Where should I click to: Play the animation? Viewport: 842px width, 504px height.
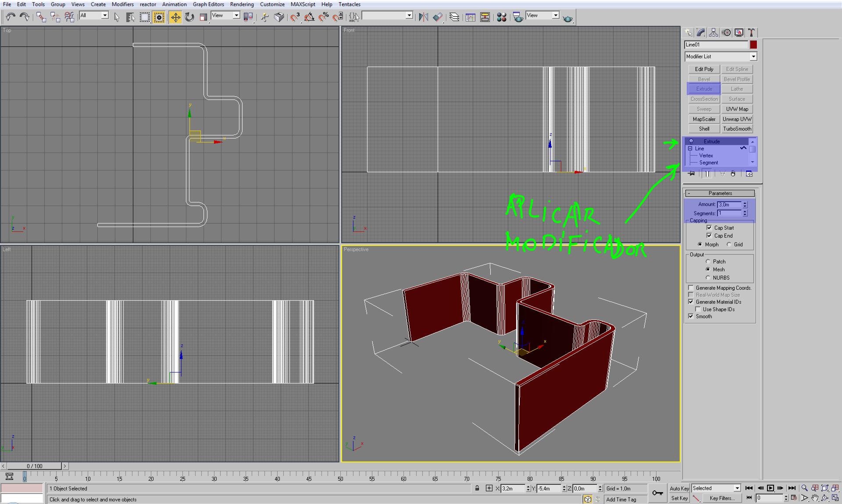771,488
